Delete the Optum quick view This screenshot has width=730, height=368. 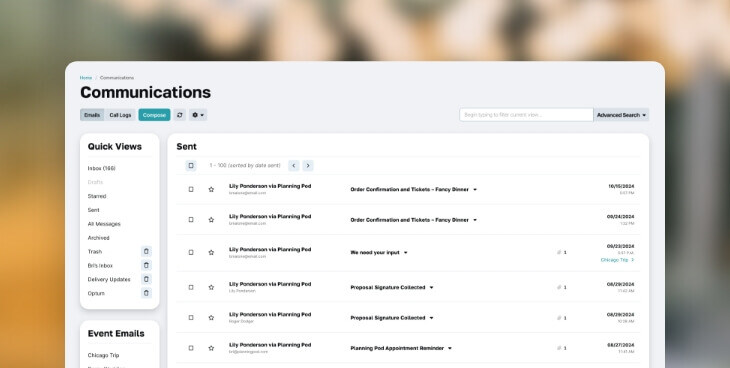coord(146,293)
